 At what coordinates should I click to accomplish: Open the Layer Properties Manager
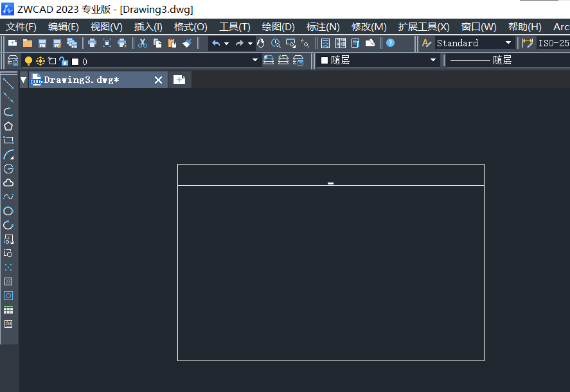tap(13, 60)
